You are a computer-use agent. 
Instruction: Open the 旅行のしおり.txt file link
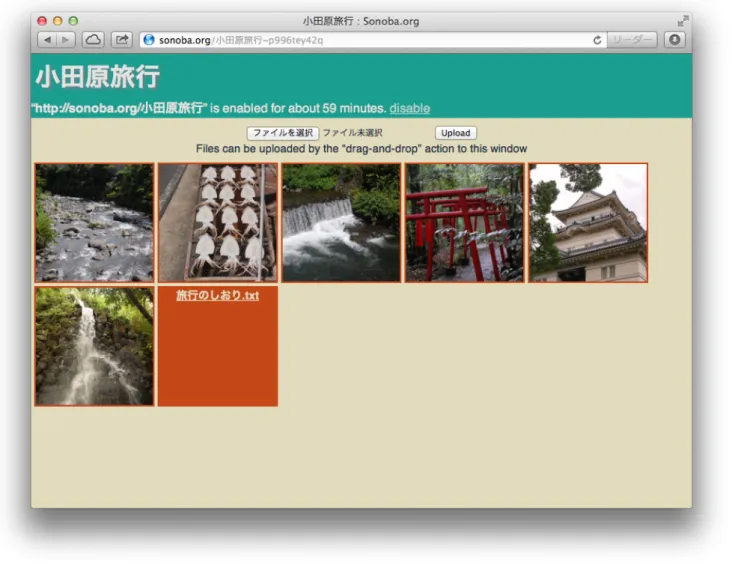218,296
